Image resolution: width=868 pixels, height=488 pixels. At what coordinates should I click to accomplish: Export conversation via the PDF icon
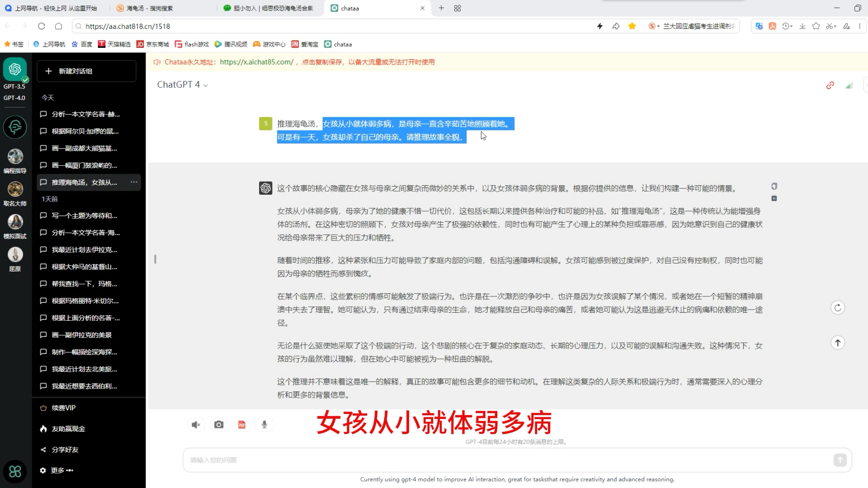242,425
